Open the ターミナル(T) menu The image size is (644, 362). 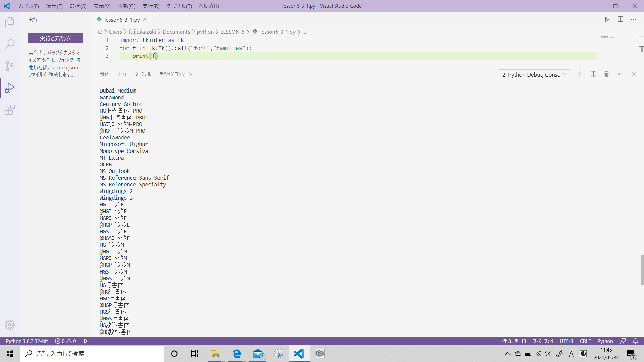179,6
